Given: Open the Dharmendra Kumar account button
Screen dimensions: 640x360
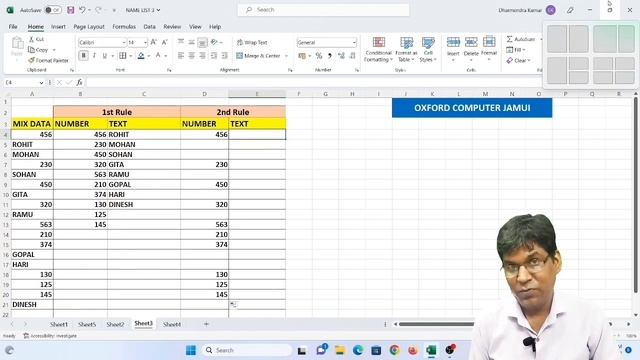Looking at the screenshot, I should point(527,10).
